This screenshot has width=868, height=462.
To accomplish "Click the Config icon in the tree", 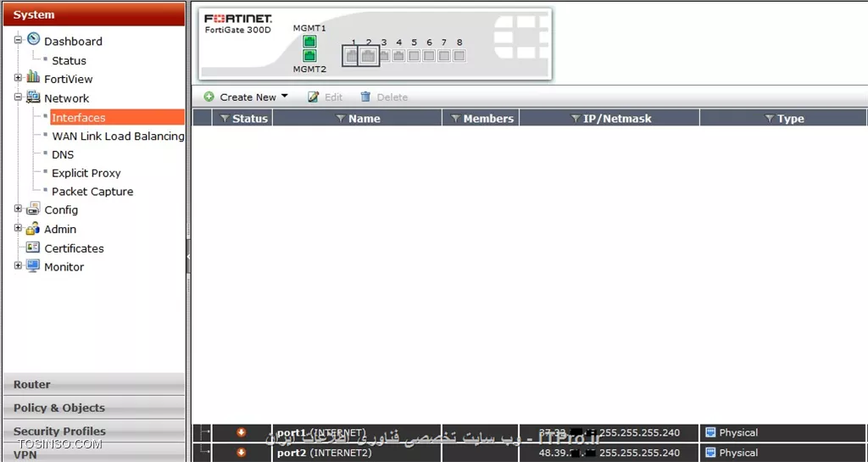I will (33, 209).
